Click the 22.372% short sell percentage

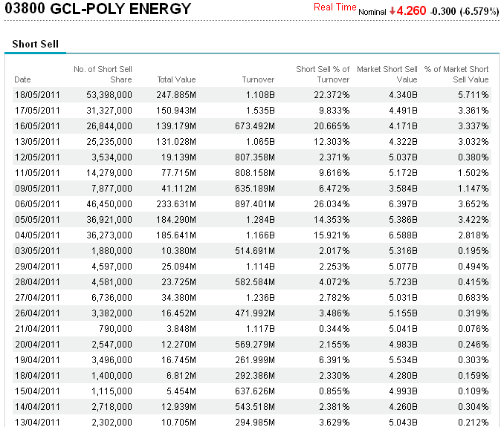(332, 95)
